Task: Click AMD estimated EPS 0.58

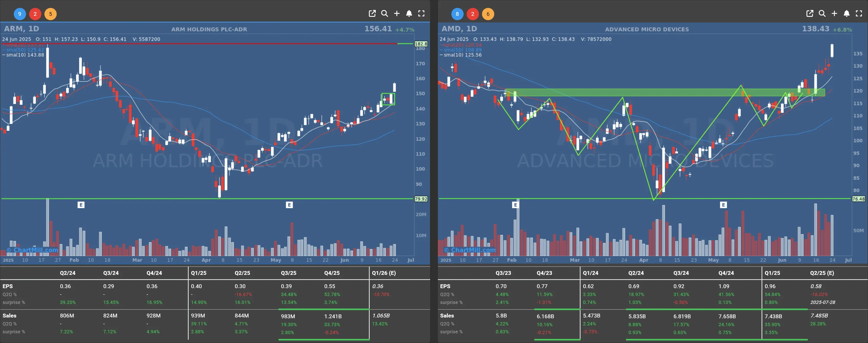Action: tap(816, 286)
